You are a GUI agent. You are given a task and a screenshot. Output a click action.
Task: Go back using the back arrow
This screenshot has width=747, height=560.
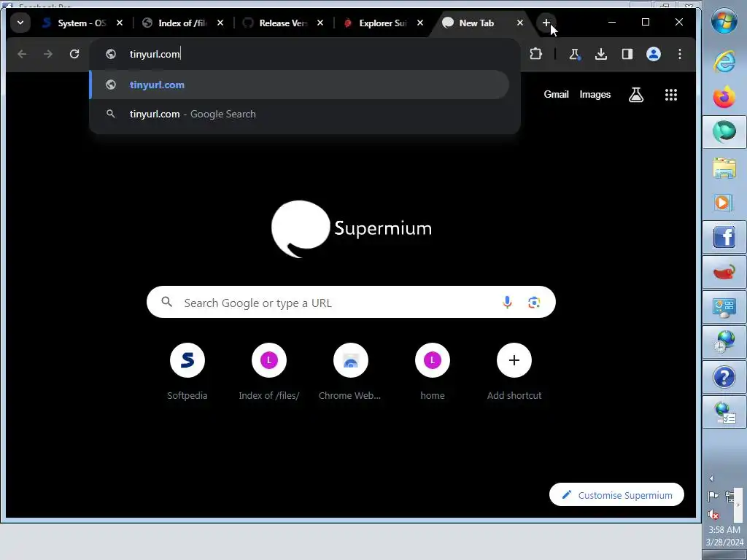point(22,54)
